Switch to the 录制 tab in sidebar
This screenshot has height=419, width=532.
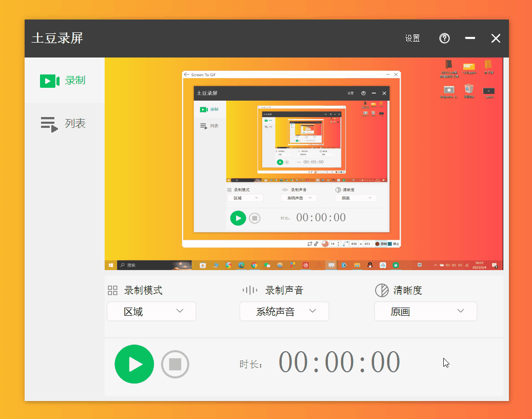(x=65, y=81)
